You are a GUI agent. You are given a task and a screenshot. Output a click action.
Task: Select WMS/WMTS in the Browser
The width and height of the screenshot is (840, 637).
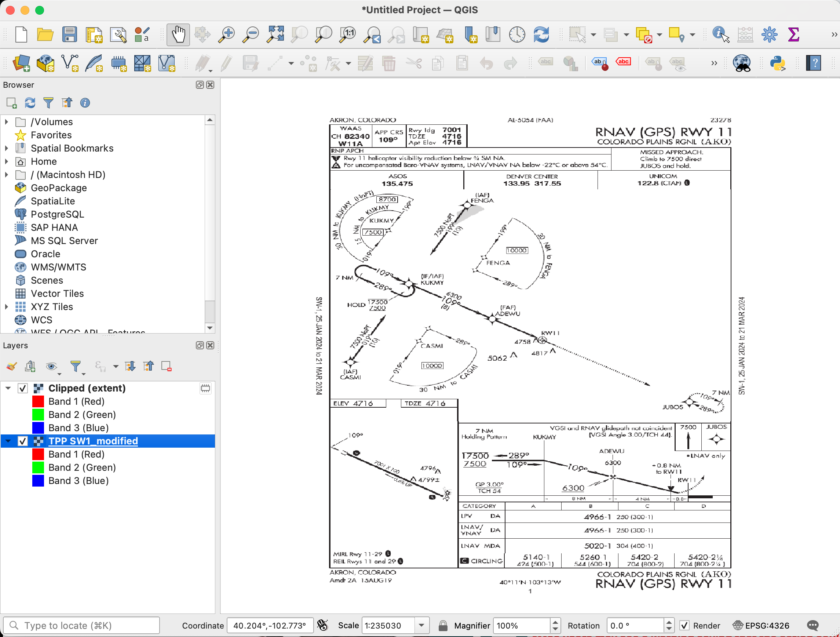point(58,267)
